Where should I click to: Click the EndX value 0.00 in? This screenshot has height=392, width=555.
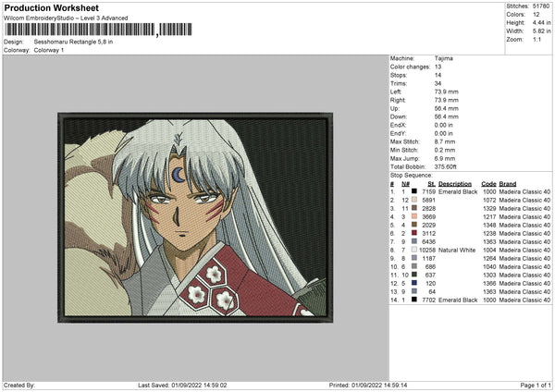point(443,125)
